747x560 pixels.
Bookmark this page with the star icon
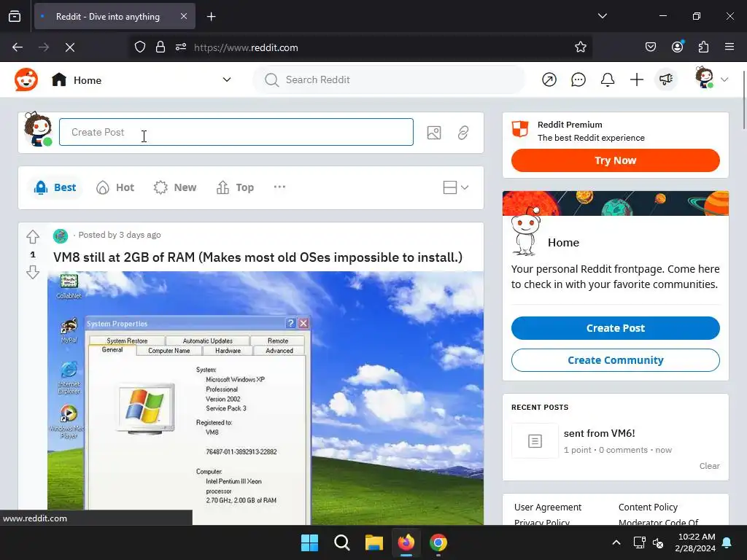click(x=580, y=47)
